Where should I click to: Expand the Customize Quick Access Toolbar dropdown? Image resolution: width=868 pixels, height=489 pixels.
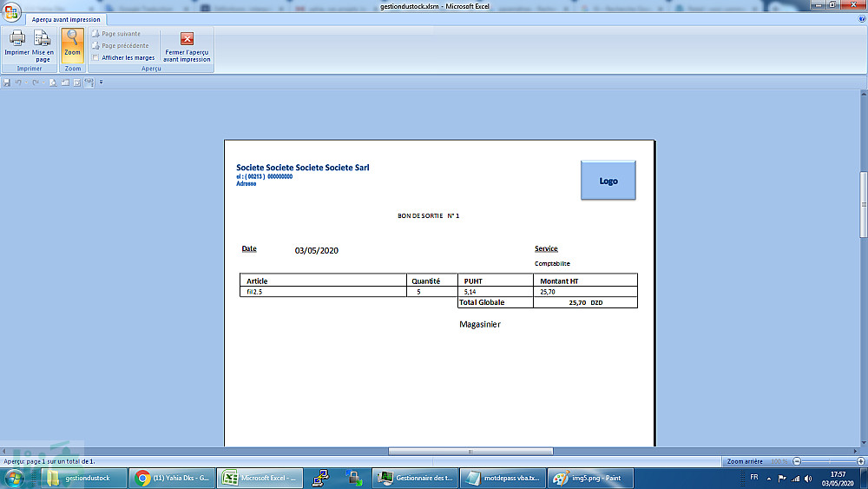(101, 83)
